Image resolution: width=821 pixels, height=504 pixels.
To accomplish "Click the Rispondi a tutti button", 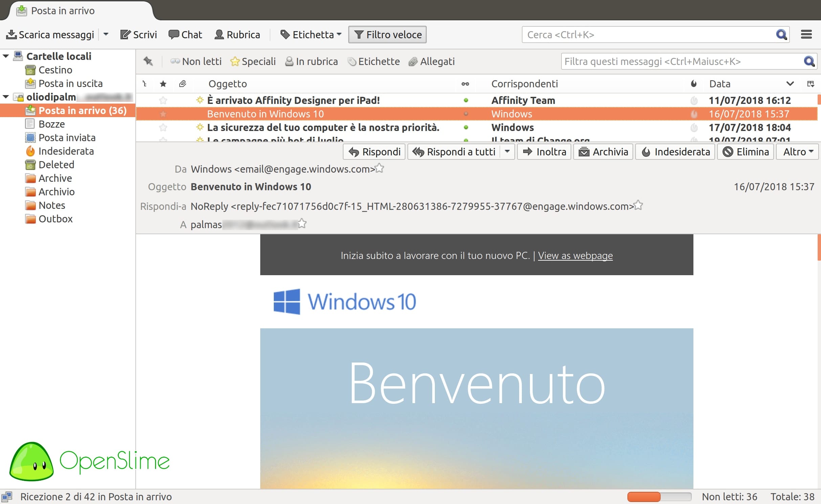I will [x=454, y=152].
